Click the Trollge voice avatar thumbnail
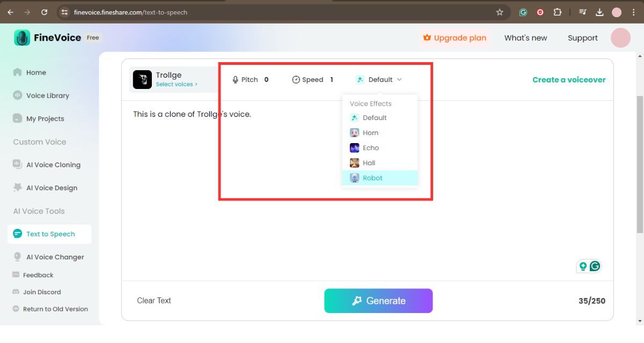Image resolution: width=644 pixels, height=343 pixels. coord(142,79)
